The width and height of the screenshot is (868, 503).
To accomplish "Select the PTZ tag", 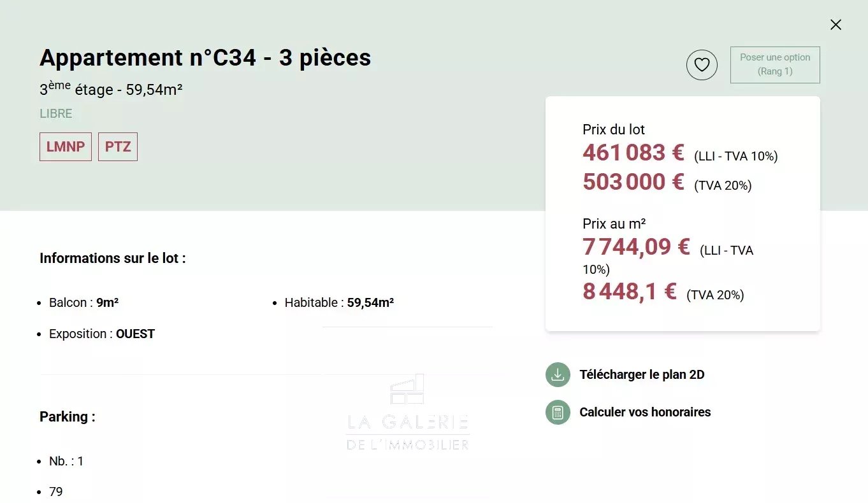I will click(x=118, y=146).
